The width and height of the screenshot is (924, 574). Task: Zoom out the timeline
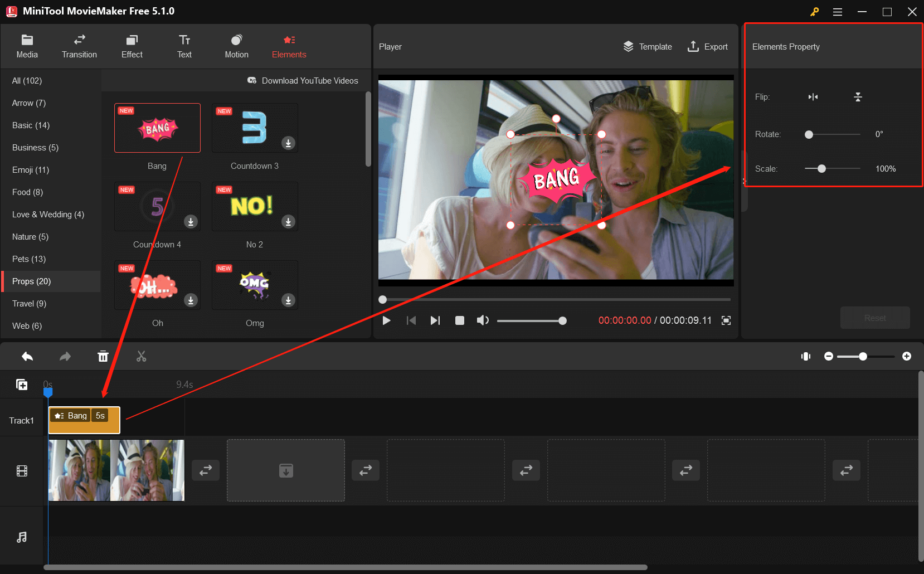pos(829,356)
